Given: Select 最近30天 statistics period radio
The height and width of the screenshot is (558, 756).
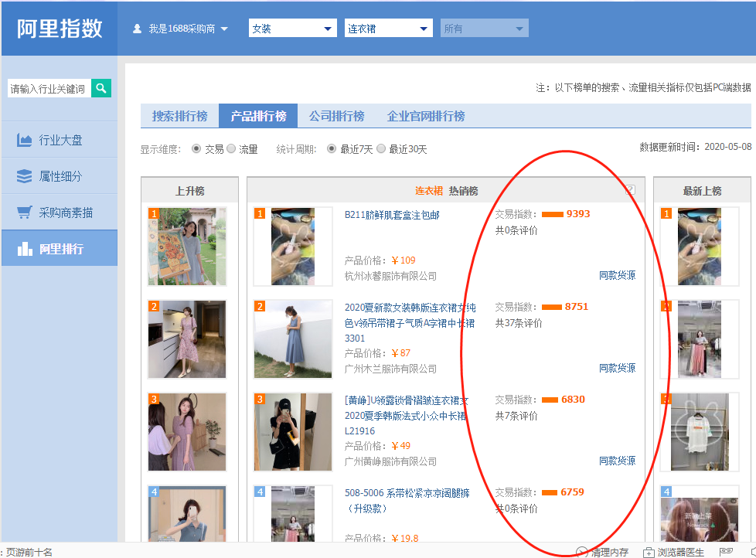Looking at the screenshot, I should pyautogui.click(x=381, y=148).
